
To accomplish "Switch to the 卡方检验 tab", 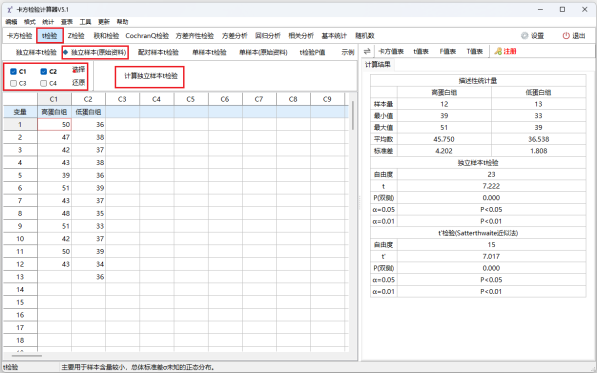I will tap(20, 36).
